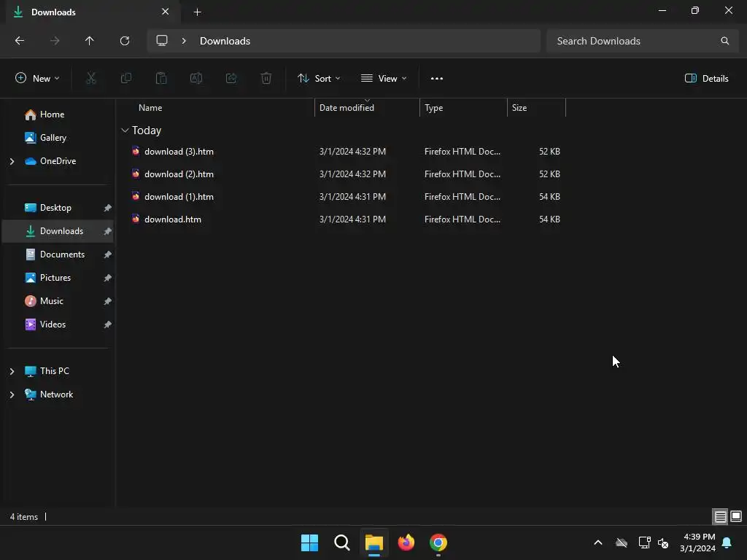Click the Copy icon in toolbar
Image resolution: width=747 pixels, height=560 pixels.
point(125,78)
